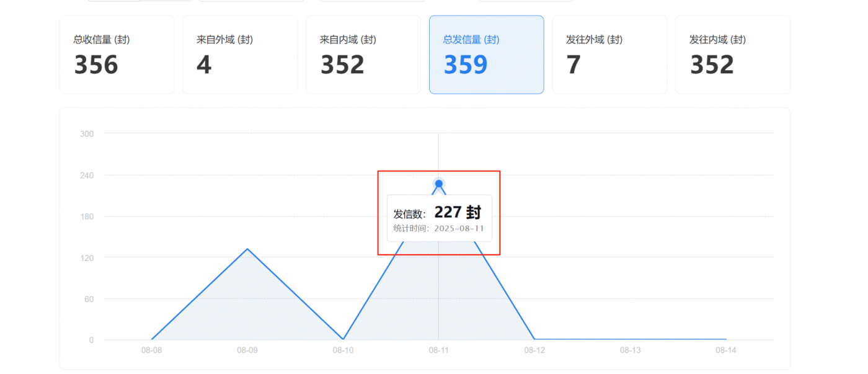Click the chart line start at 08-08
This screenshot has width=868, height=374.
(152, 339)
